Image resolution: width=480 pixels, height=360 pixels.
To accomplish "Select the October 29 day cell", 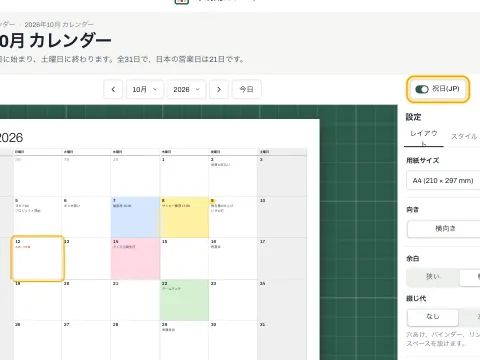I will click(x=184, y=341).
